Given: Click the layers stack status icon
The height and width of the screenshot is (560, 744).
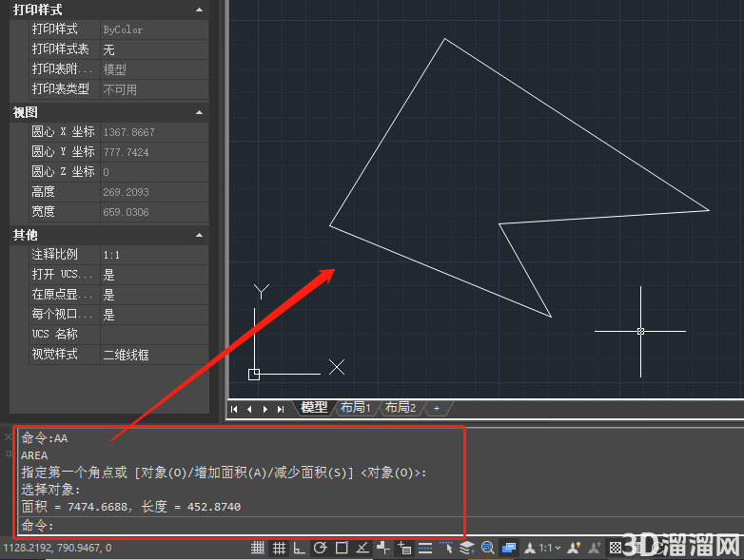Looking at the screenshot, I should click(x=467, y=549).
